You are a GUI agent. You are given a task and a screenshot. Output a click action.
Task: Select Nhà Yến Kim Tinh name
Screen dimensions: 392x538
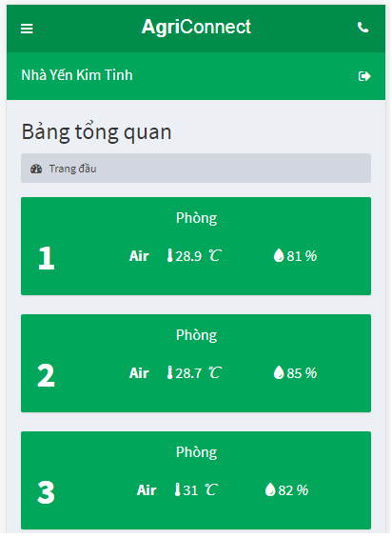(77, 75)
